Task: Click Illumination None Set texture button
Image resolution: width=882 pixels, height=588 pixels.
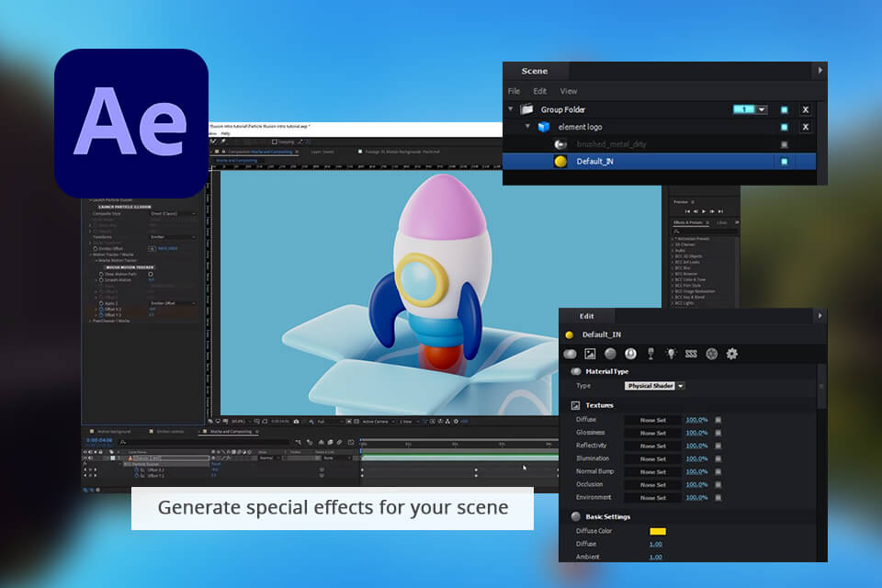Action: pyautogui.click(x=652, y=458)
